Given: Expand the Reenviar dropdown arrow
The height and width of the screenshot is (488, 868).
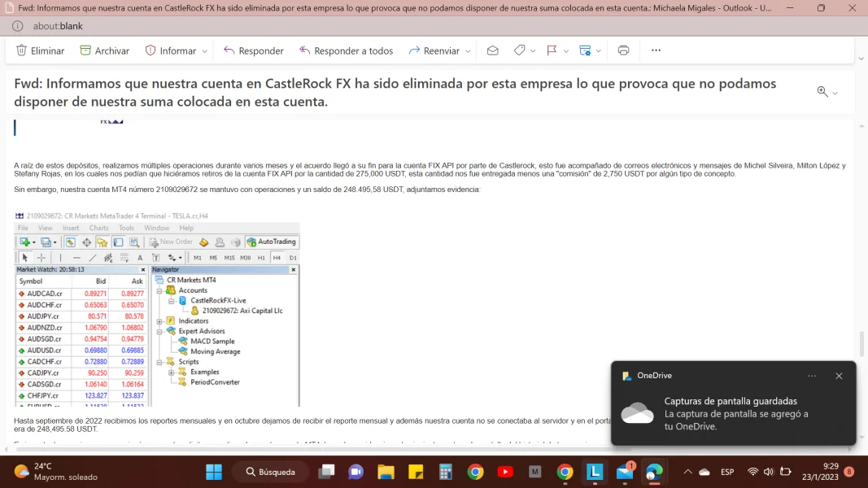Looking at the screenshot, I should tap(468, 51).
